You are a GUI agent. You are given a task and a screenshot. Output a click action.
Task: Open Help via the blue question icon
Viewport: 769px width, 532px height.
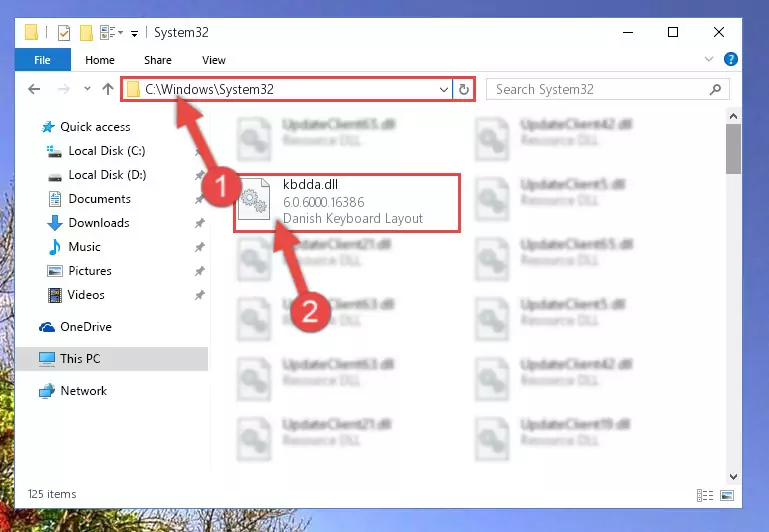pyautogui.click(x=731, y=59)
